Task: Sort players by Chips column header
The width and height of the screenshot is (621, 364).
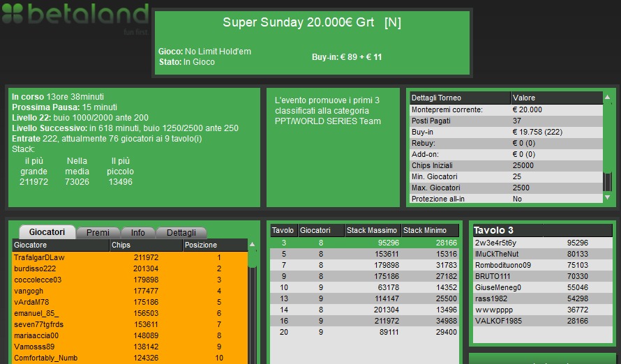Action: click(x=145, y=245)
